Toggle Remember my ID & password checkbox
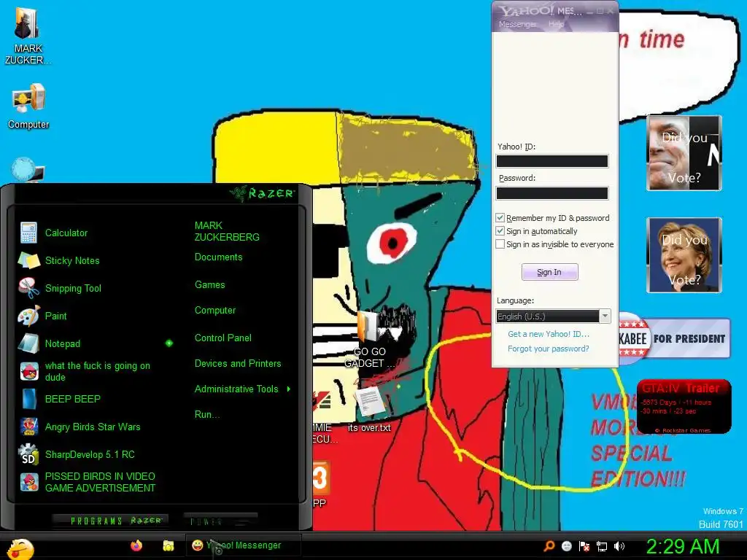Viewport: 747px width, 560px height. tap(500, 217)
